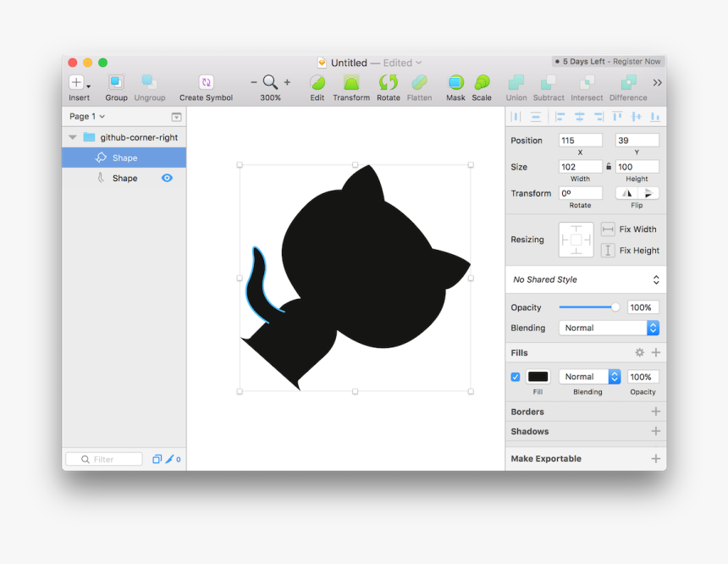Click the Height size field
The height and width of the screenshot is (564, 728).
[637, 167]
